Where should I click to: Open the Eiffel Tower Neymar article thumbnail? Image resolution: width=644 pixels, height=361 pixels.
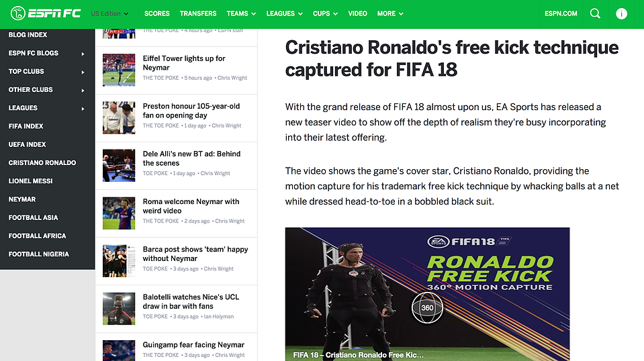coord(119,70)
